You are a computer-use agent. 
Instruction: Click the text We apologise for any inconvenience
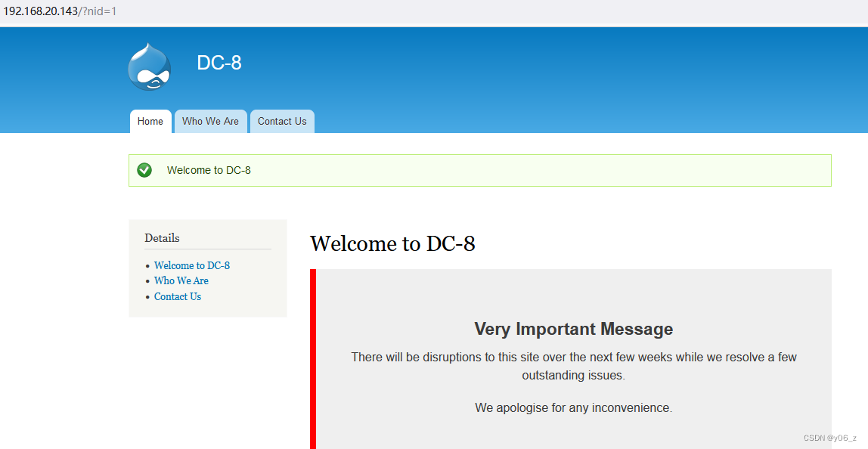(x=573, y=408)
